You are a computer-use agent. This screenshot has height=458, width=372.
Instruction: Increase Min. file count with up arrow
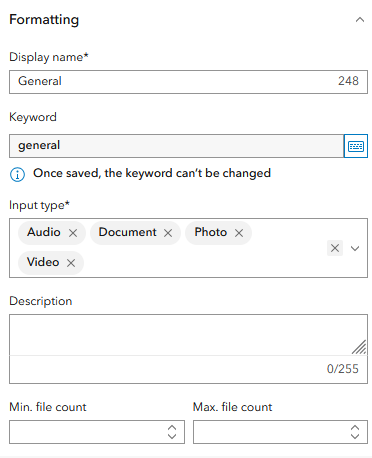[172, 428]
